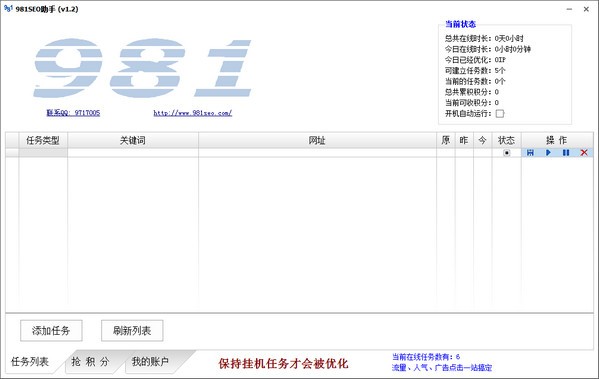Click the 关键词 column header
599x379 pixels.
pyautogui.click(x=133, y=140)
